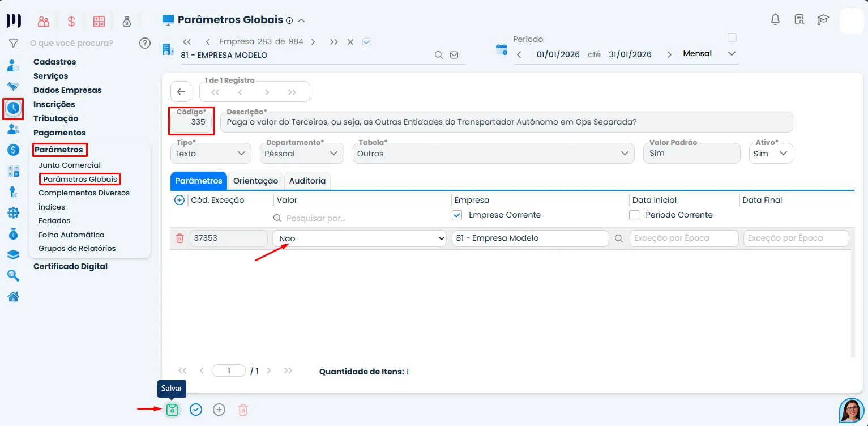Open the Tipo dropdown showing Texto
868x426 pixels.
coord(211,153)
